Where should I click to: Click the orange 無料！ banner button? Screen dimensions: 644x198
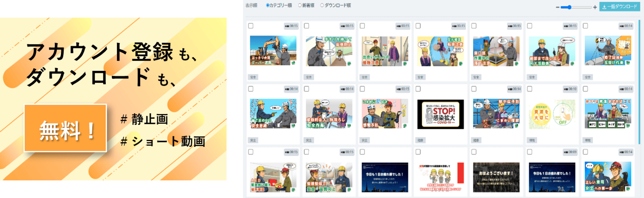65,128
